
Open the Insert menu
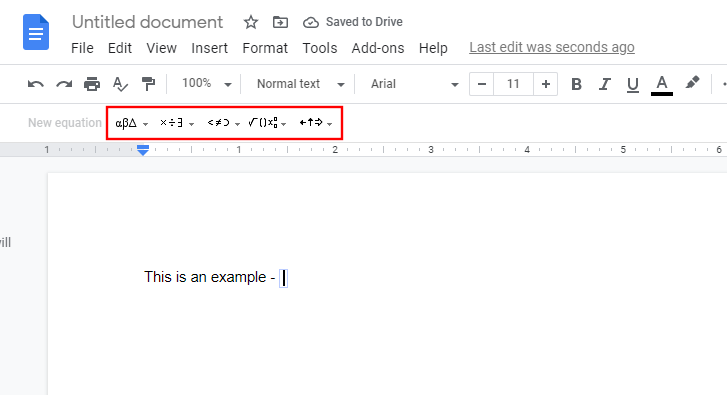[x=210, y=48]
